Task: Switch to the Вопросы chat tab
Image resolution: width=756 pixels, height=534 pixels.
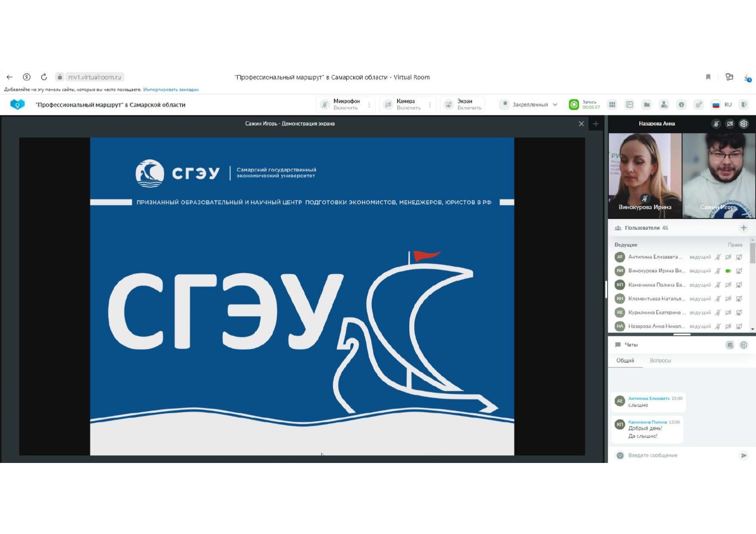Action: coord(660,360)
